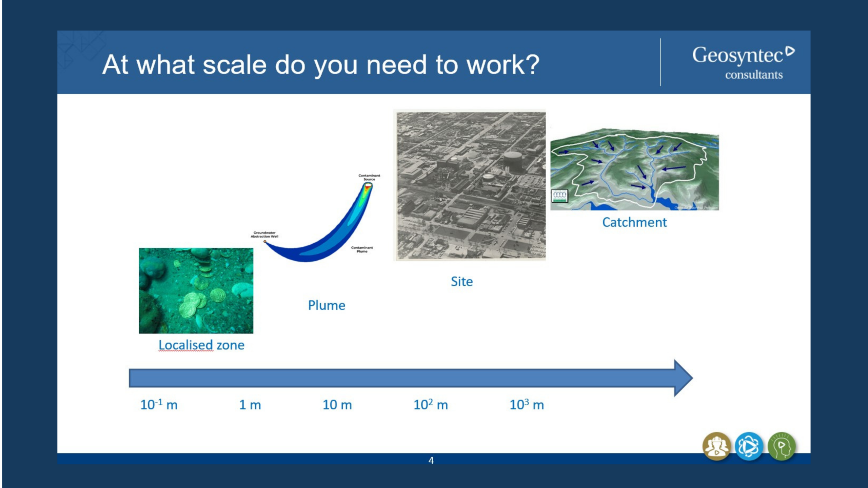This screenshot has height=488, width=868.
Task: Click the gold hard-hat people icon
Action: pyautogui.click(x=716, y=446)
